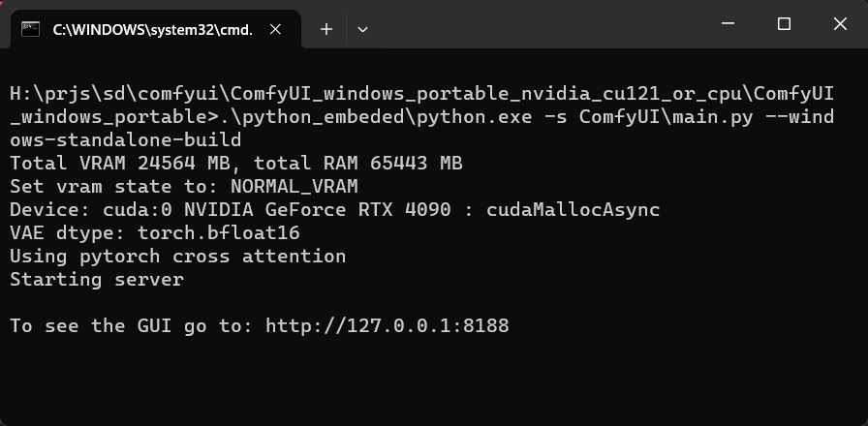This screenshot has height=426, width=868.
Task: Click 'To see the GUI go to:' text
Action: (132, 326)
